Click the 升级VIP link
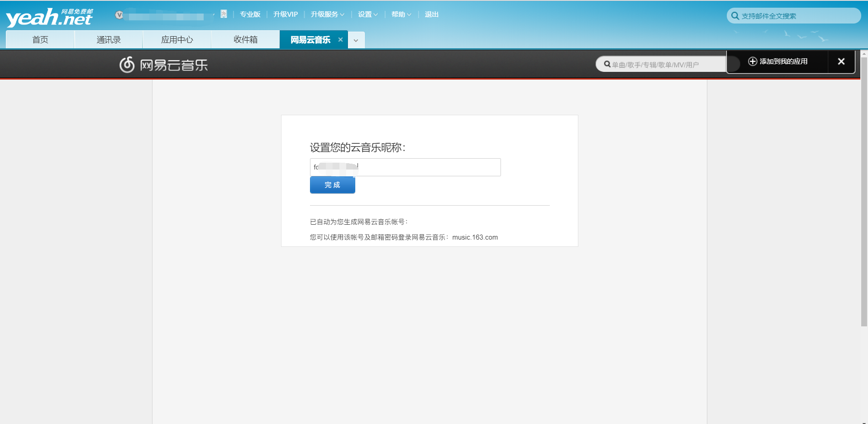Viewport: 868px width, 424px height. [x=286, y=14]
